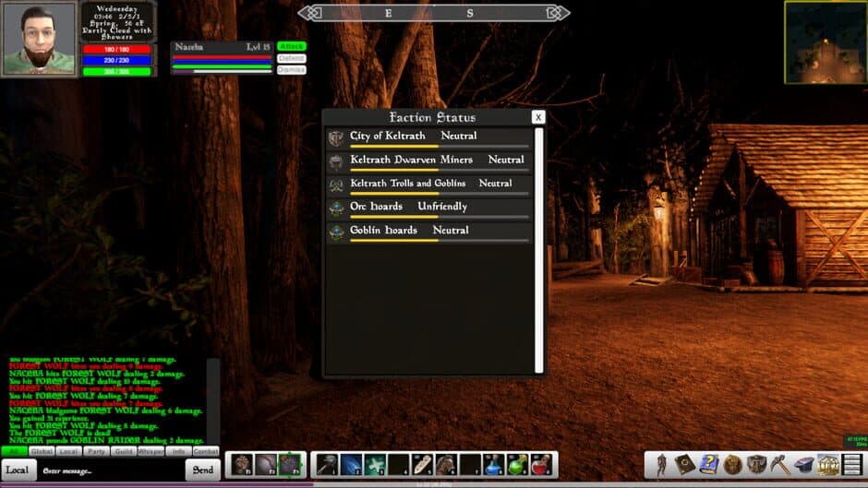This screenshot has height=488, width=868.
Task: Use the green-highlighted ability in slot F3
Action: [x=290, y=465]
